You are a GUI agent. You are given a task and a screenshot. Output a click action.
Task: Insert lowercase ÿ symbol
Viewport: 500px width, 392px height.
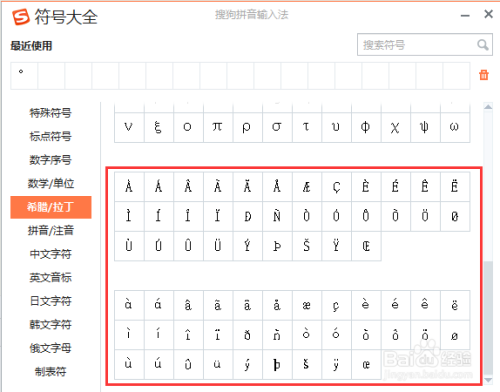click(x=336, y=365)
